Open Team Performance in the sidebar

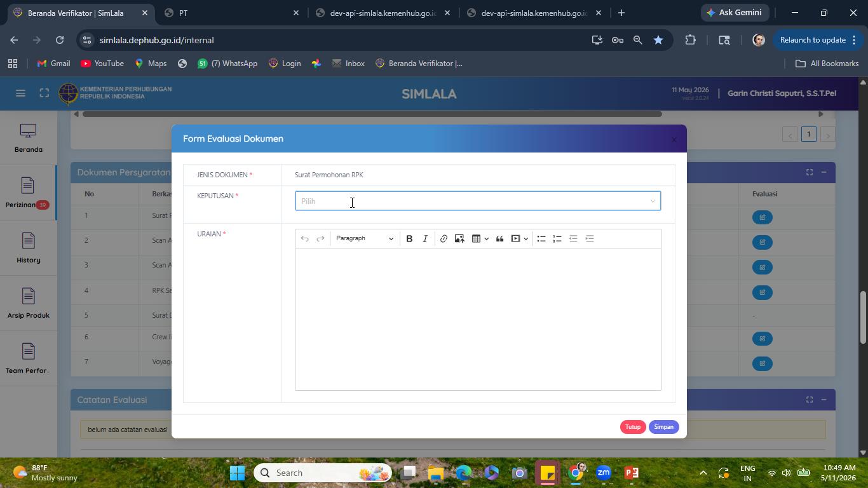(x=28, y=359)
